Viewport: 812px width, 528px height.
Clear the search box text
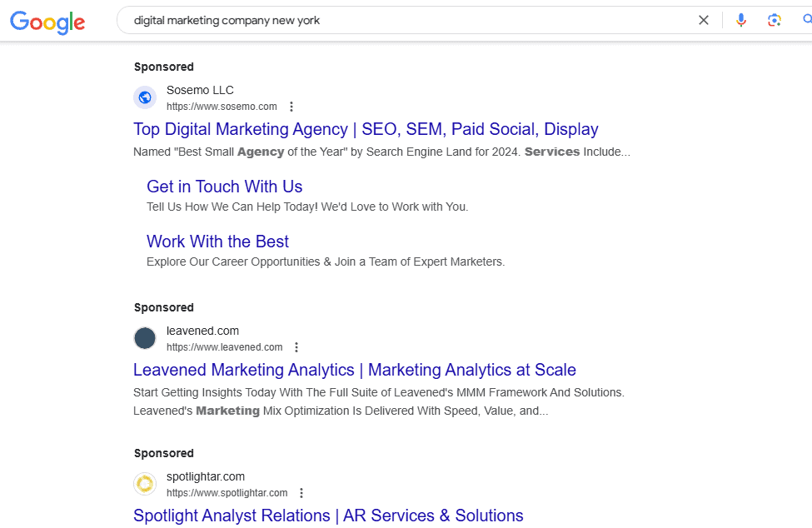click(704, 20)
